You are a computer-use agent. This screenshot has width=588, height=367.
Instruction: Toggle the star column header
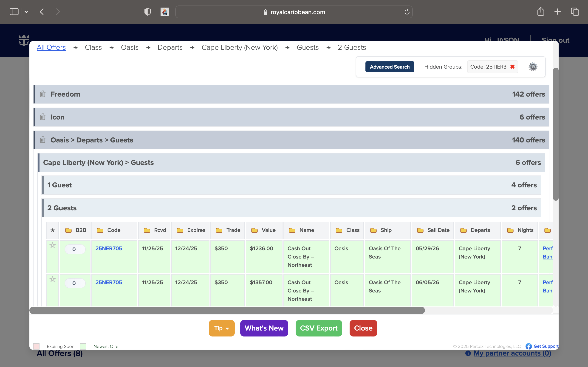52,230
